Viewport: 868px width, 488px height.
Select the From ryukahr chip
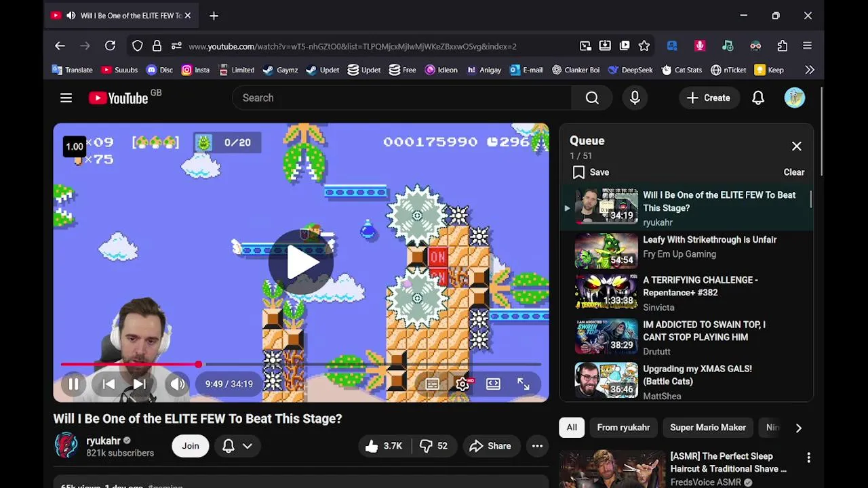623,428
